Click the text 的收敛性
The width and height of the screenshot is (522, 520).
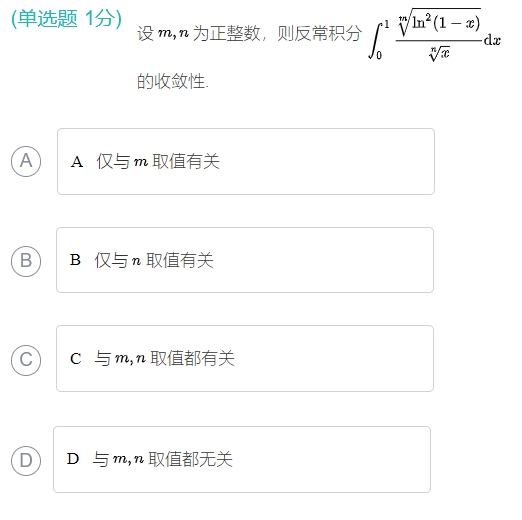tap(173, 81)
